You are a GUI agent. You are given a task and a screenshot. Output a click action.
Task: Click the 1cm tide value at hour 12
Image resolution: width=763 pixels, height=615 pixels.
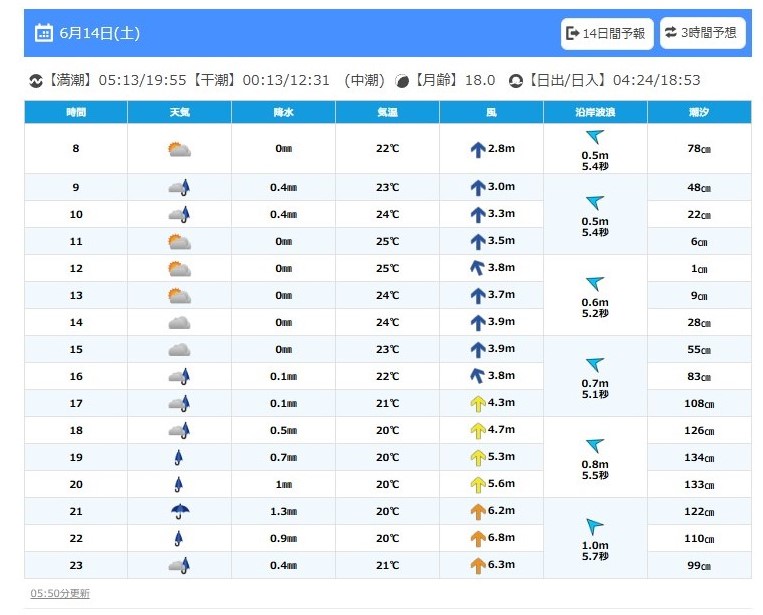[x=699, y=269]
